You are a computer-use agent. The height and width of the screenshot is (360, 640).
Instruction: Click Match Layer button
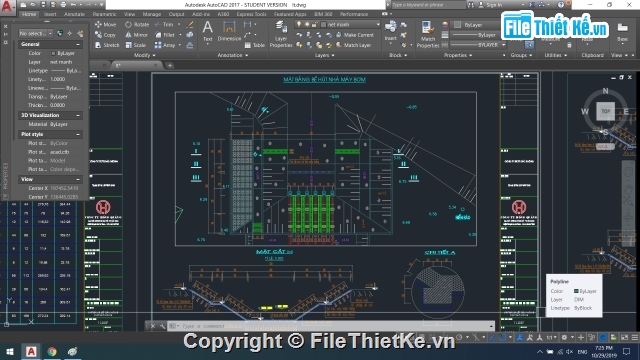[353, 45]
